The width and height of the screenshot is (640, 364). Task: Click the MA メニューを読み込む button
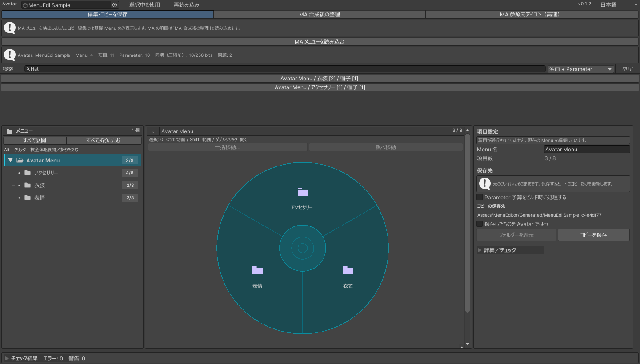[x=319, y=42]
